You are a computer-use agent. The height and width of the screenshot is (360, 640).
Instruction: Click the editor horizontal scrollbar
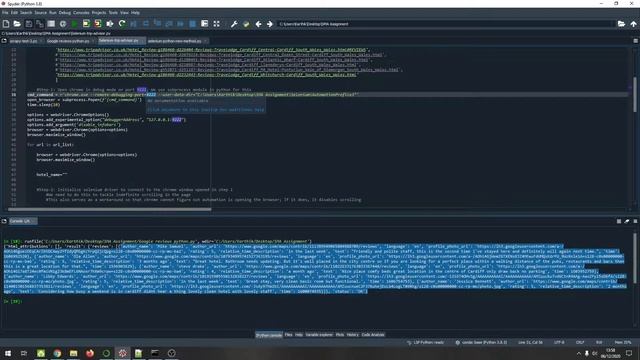(109, 209)
